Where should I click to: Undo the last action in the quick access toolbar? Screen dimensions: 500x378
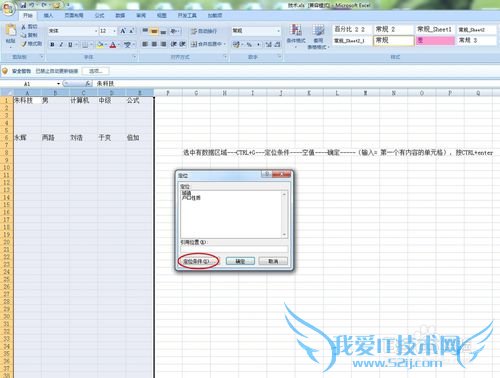[x=32, y=5]
